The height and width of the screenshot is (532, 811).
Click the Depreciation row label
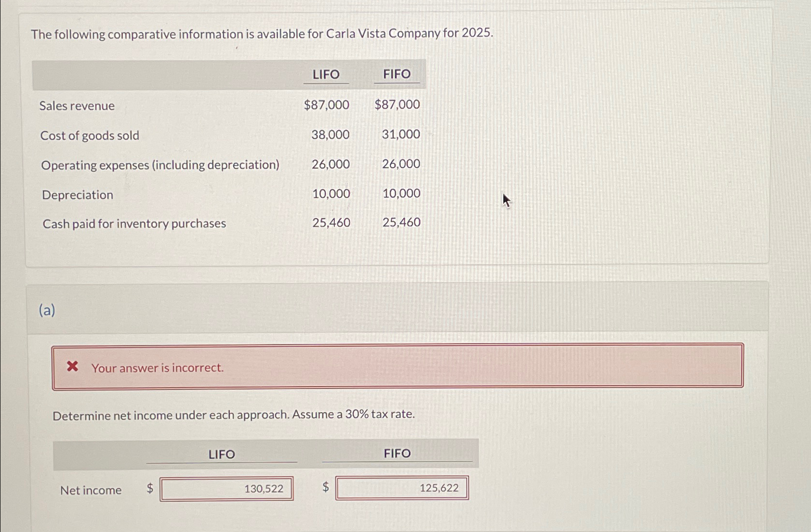[x=77, y=194]
